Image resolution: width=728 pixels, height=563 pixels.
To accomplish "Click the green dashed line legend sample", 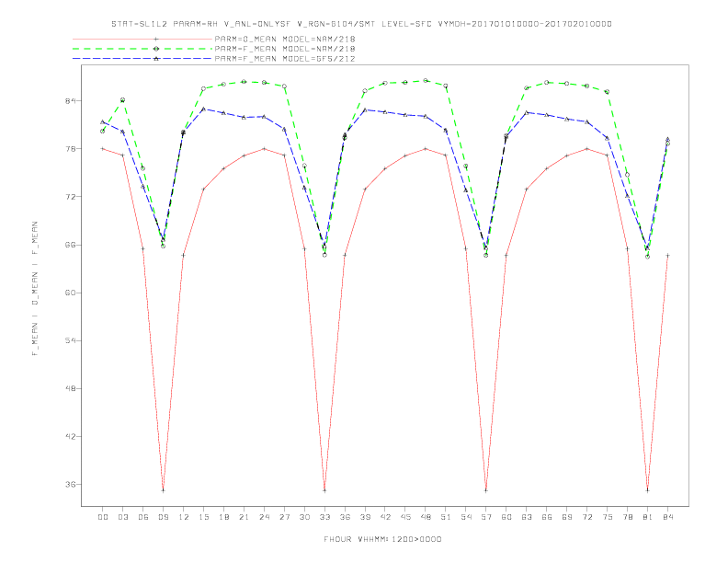I will click(142, 49).
